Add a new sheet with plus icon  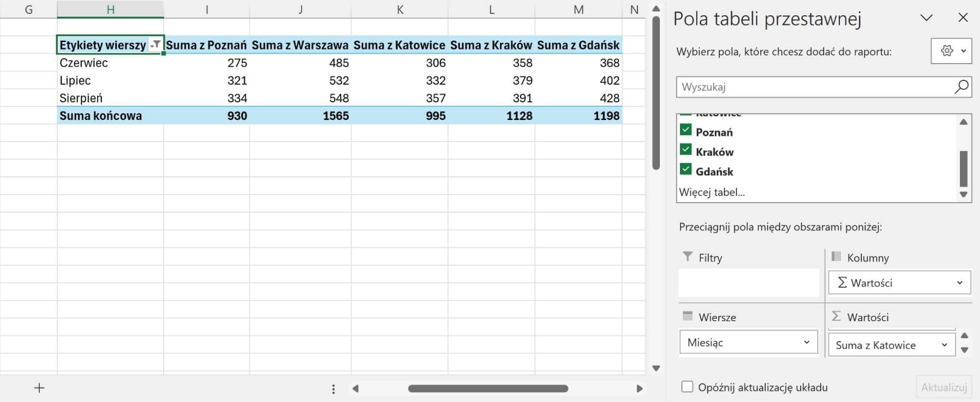pyautogui.click(x=39, y=388)
